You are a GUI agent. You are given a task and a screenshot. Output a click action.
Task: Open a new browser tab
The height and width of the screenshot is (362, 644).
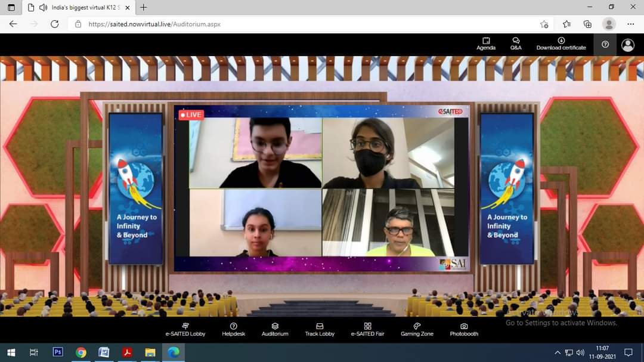click(x=143, y=7)
